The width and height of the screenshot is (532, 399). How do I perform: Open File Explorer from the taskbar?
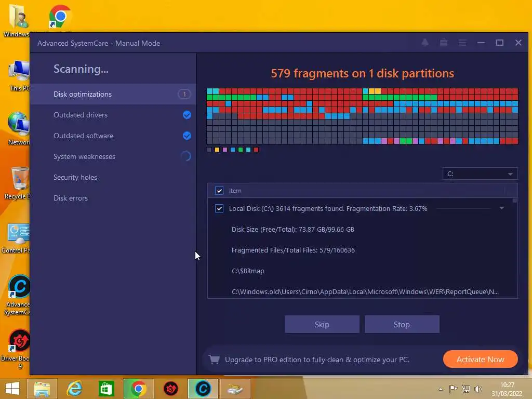42,389
